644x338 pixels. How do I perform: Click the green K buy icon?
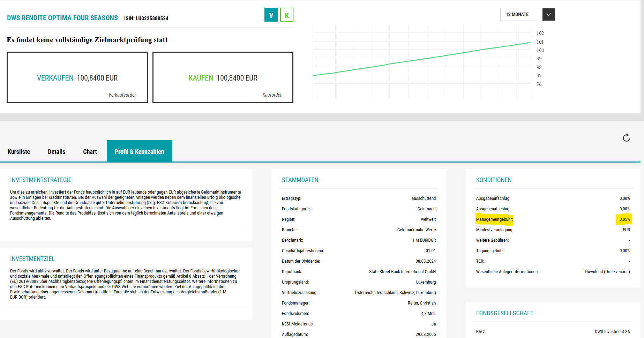coord(287,15)
